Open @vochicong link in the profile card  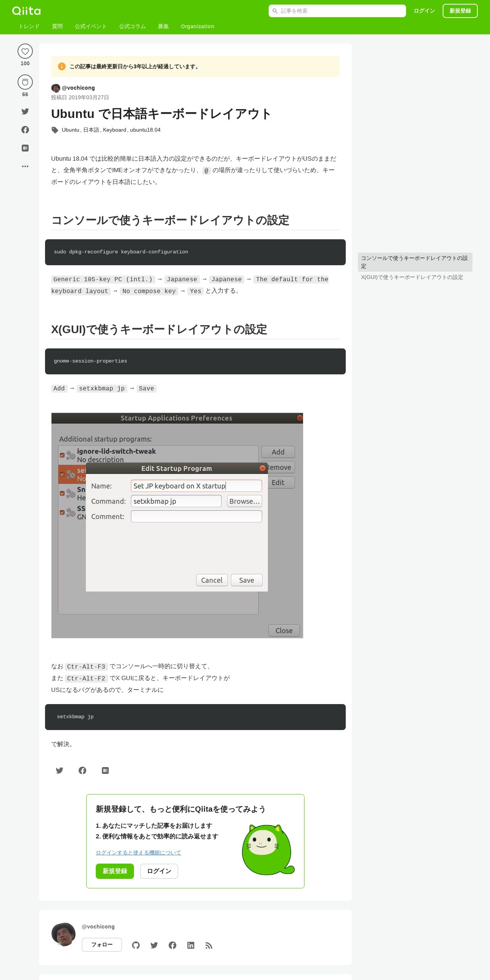[98, 927]
